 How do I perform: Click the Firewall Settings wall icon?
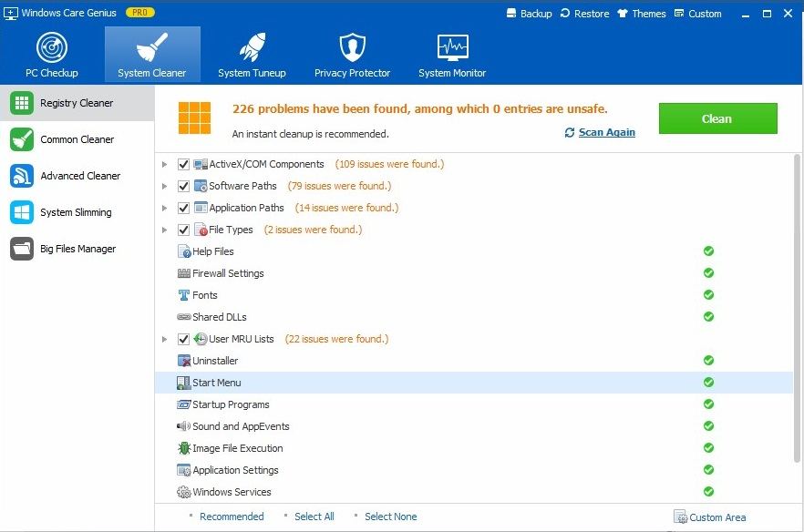[184, 273]
